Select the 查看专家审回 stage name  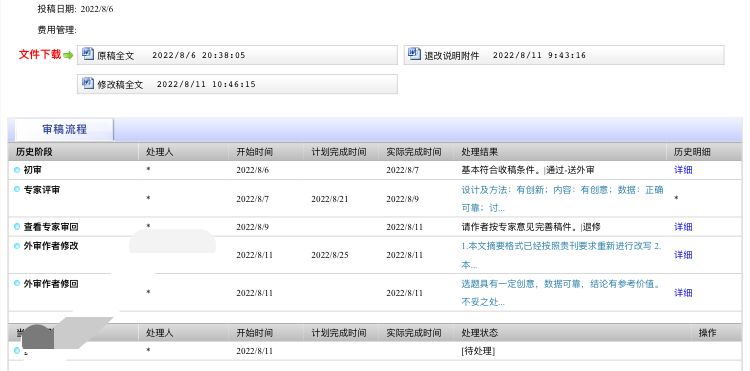click(51, 227)
